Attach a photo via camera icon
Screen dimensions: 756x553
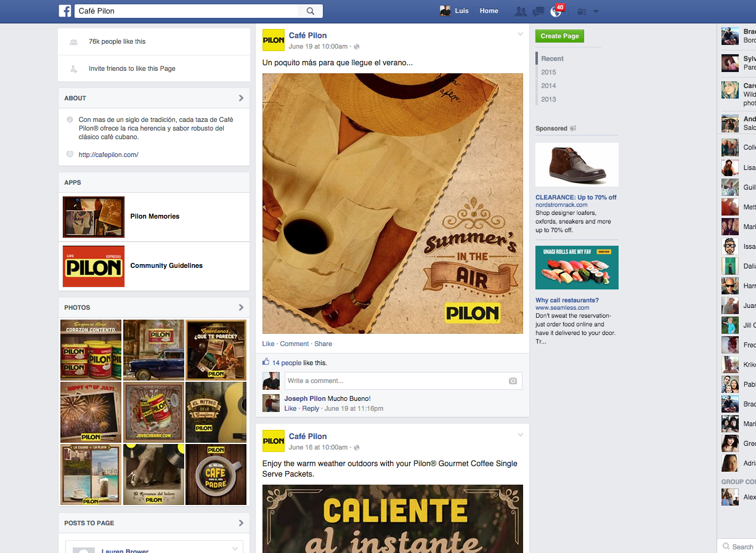click(x=513, y=381)
